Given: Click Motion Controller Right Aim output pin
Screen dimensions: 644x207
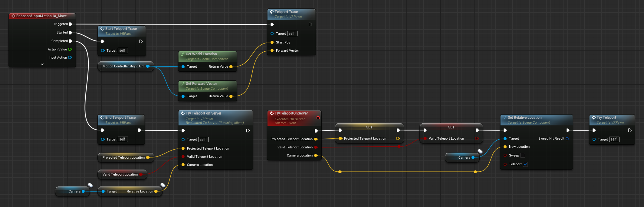Looking at the screenshot, I should point(148,66).
